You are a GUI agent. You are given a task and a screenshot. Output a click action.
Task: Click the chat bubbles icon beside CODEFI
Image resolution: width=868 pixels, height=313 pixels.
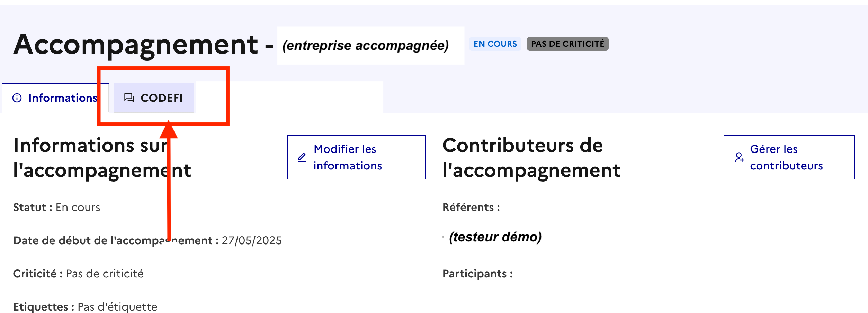click(x=129, y=98)
